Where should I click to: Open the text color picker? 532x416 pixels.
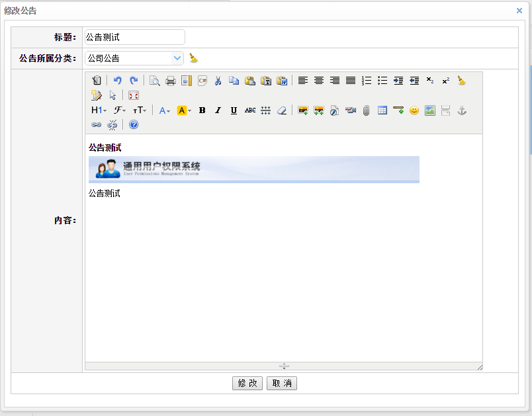click(x=165, y=110)
